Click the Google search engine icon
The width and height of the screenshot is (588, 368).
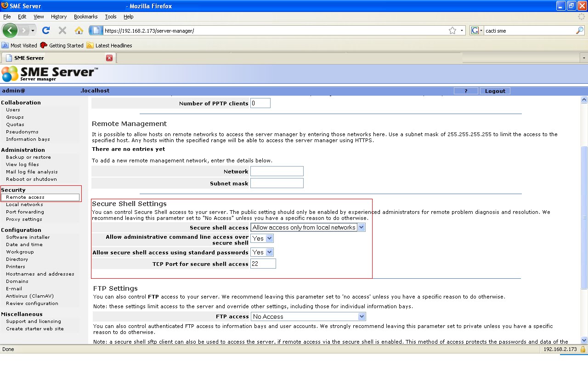pos(475,31)
